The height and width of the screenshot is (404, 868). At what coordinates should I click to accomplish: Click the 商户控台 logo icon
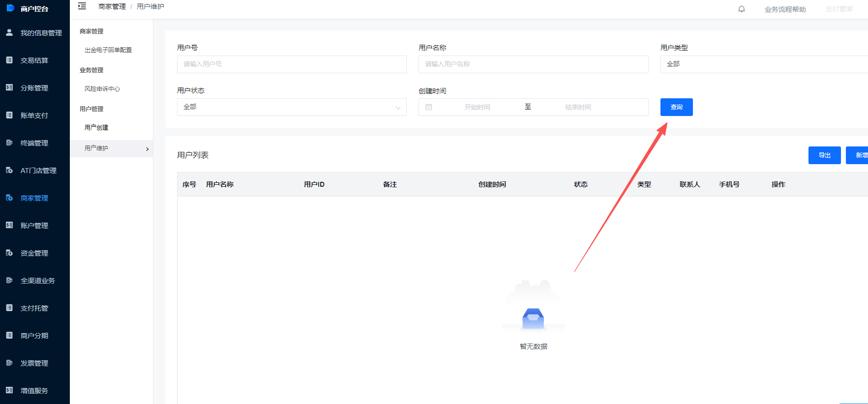click(x=10, y=8)
